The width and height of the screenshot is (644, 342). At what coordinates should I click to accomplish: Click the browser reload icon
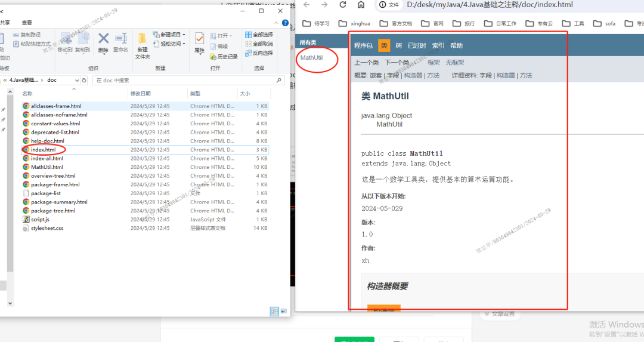click(343, 5)
